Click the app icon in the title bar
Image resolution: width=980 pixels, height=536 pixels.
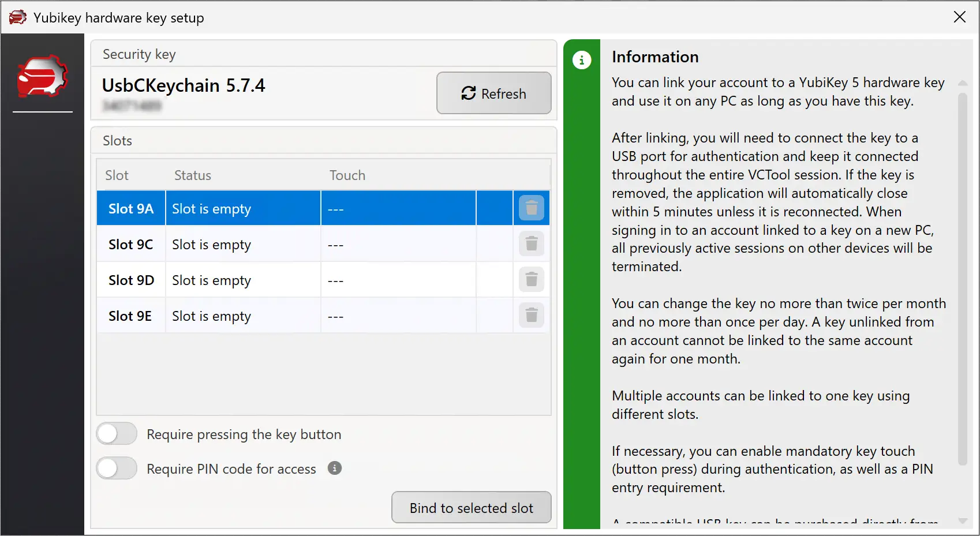click(17, 17)
